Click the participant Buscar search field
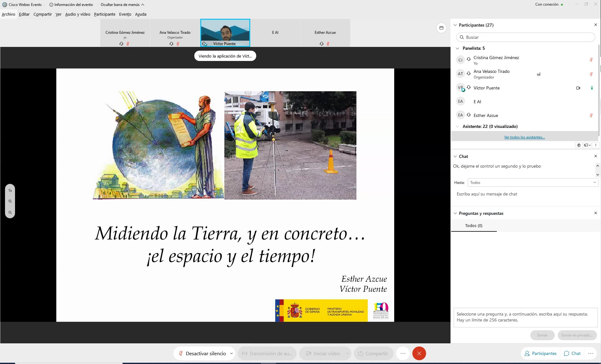 click(526, 37)
